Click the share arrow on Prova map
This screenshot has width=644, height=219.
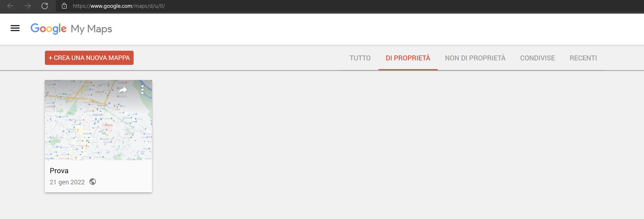click(x=123, y=90)
